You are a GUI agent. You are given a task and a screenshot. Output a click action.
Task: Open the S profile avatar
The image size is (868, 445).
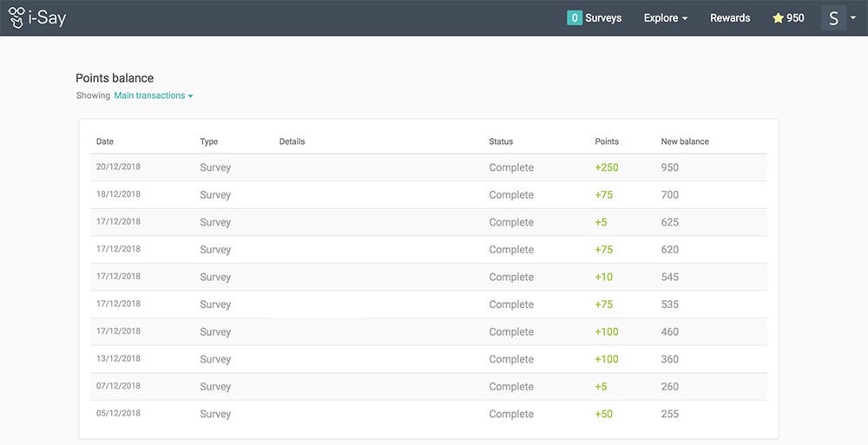coord(833,17)
